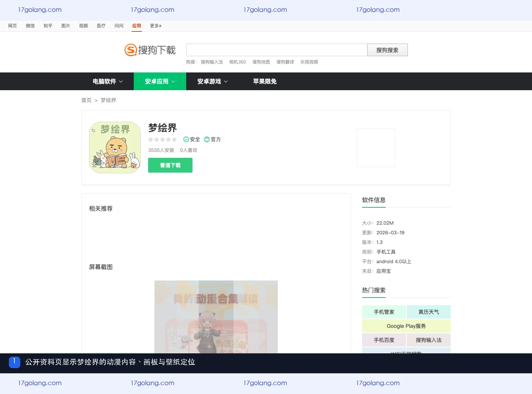The width and height of the screenshot is (532, 394).
Task: Click the source value 应用宝
Action: click(383, 271)
